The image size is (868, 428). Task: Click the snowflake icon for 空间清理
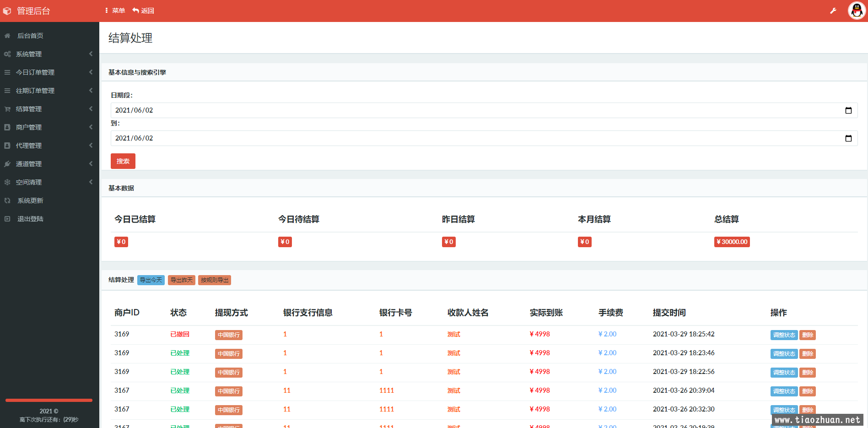7,182
